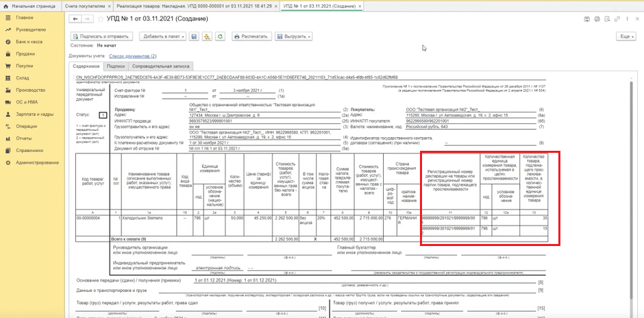This screenshot has width=644, height=318.
Task: Open the Начальная страница home tab
Action: (x=32, y=5)
